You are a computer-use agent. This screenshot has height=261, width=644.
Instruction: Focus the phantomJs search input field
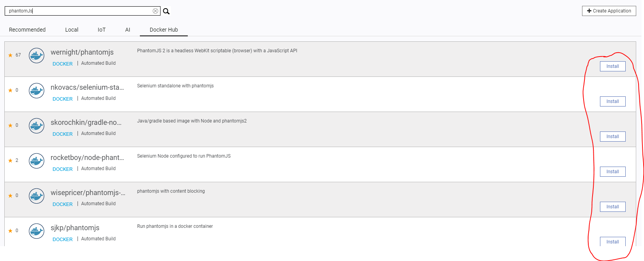78,11
